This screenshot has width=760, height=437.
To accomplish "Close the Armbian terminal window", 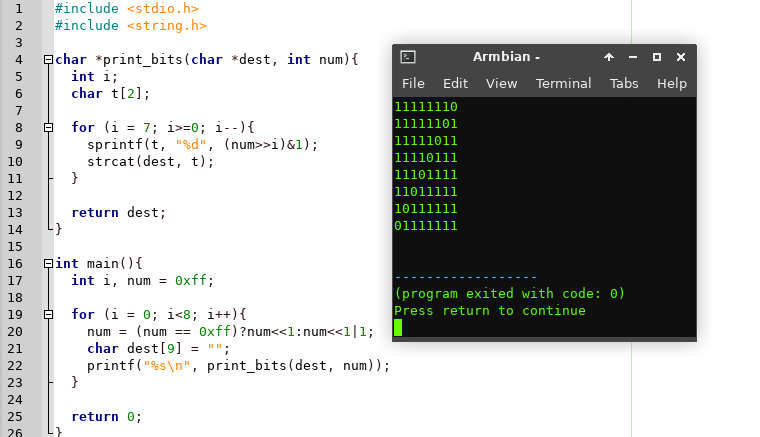I will [x=681, y=57].
